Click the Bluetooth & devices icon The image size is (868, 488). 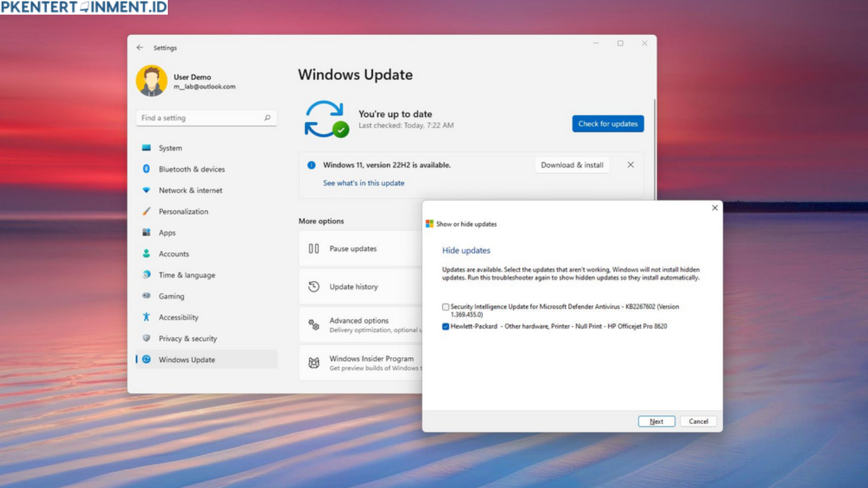point(147,169)
